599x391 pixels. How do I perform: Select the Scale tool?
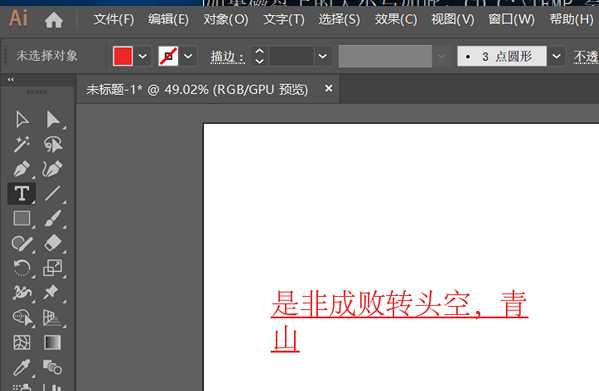pyautogui.click(x=53, y=268)
